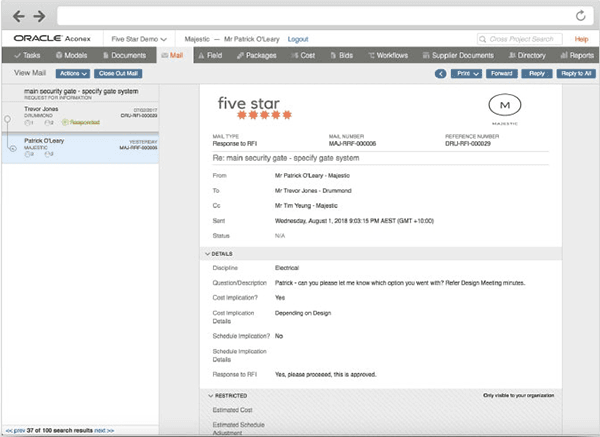Open the Cost menu
This screenshot has width=600, height=437.
[303, 55]
